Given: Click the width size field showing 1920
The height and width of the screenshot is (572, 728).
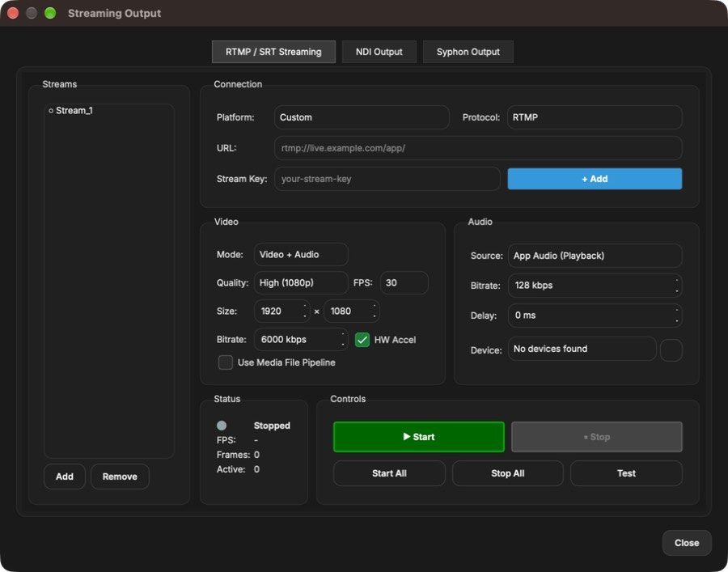Looking at the screenshot, I should (x=282, y=311).
